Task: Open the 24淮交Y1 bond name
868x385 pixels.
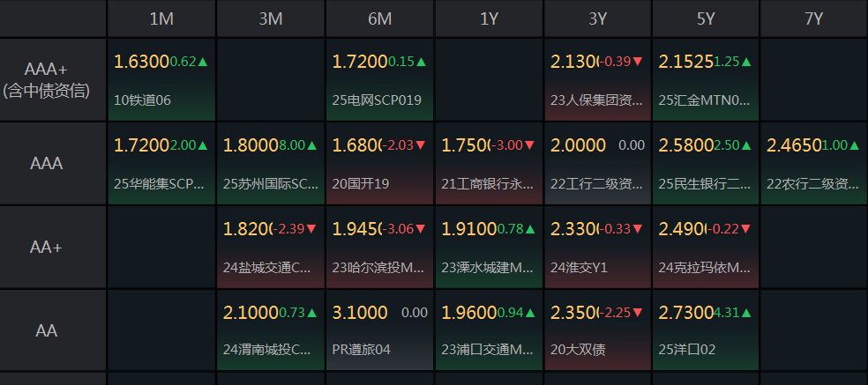Action: (x=580, y=265)
